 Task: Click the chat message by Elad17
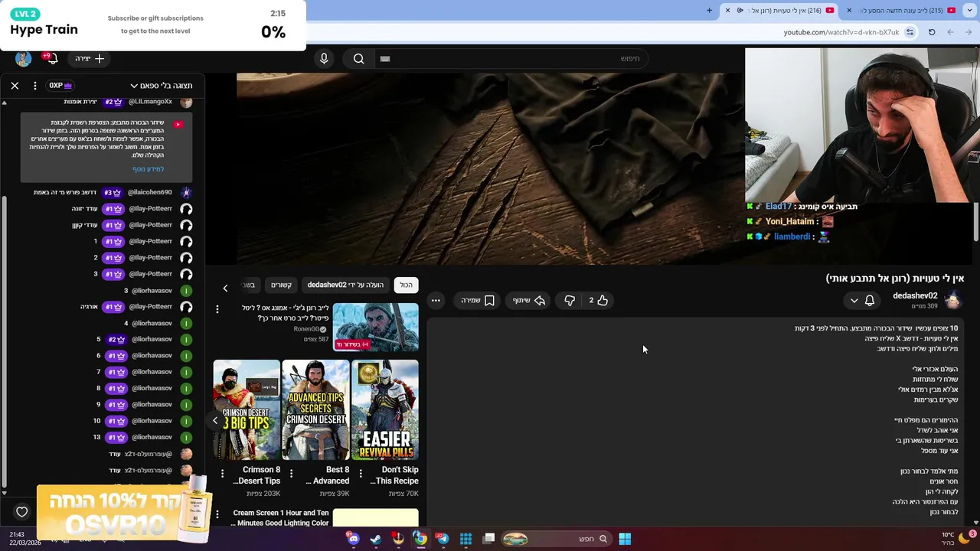click(x=803, y=207)
